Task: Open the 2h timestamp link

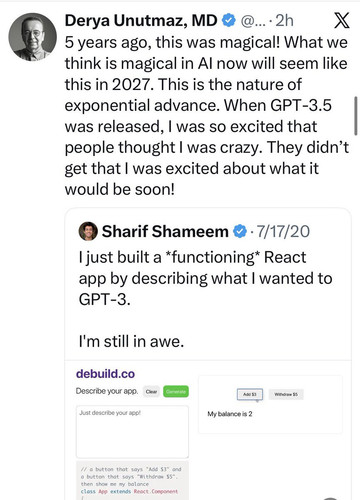Action: 284,21
